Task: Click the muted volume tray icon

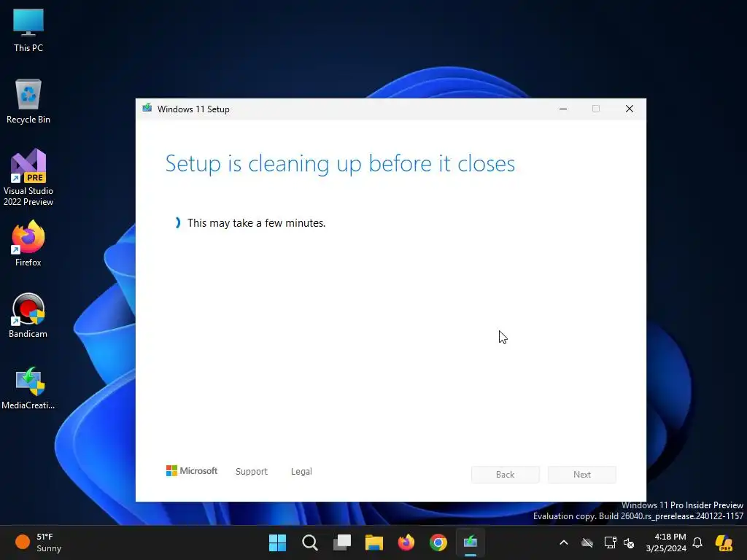Action: pyautogui.click(x=629, y=542)
